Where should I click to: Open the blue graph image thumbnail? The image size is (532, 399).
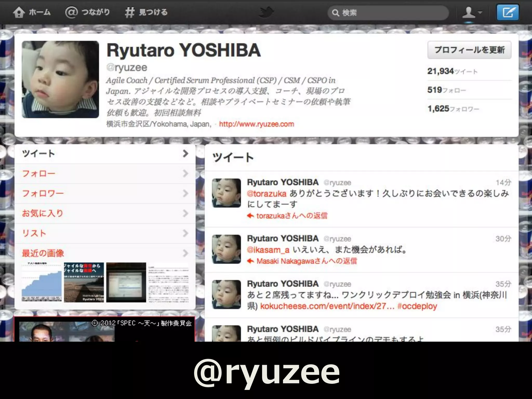(42, 282)
